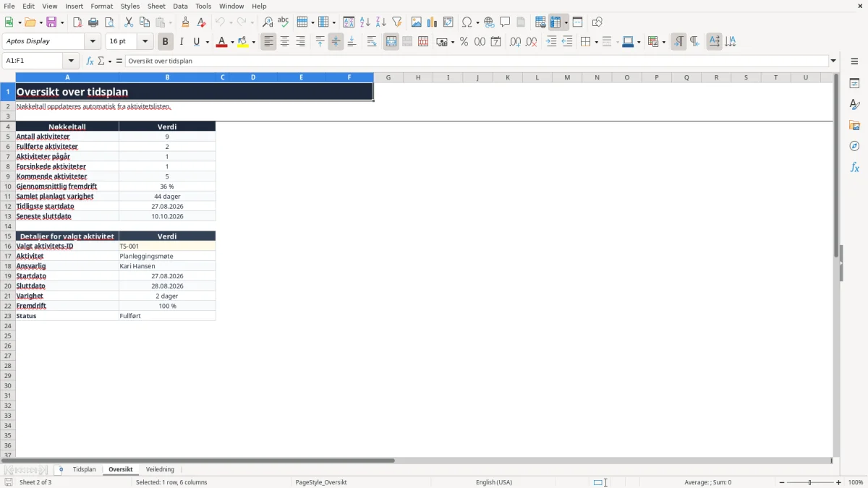The height and width of the screenshot is (488, 868).
Task: Toggle Wrap Text
Action: click(372, 42)
